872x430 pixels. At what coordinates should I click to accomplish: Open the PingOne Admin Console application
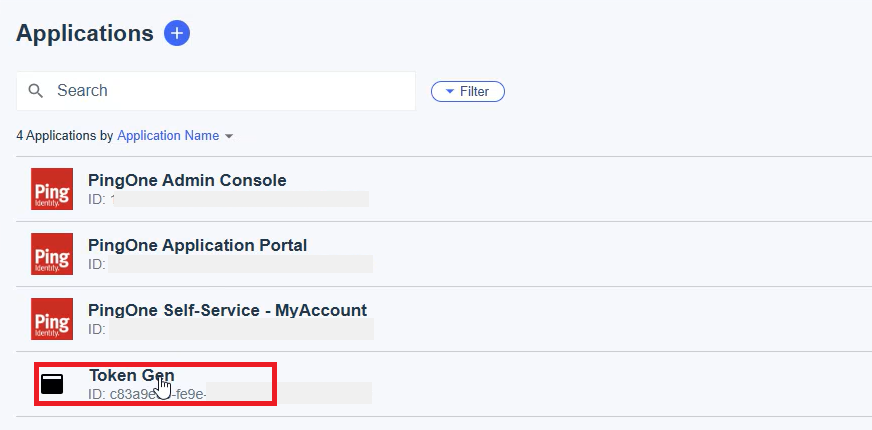coord(187,180)
